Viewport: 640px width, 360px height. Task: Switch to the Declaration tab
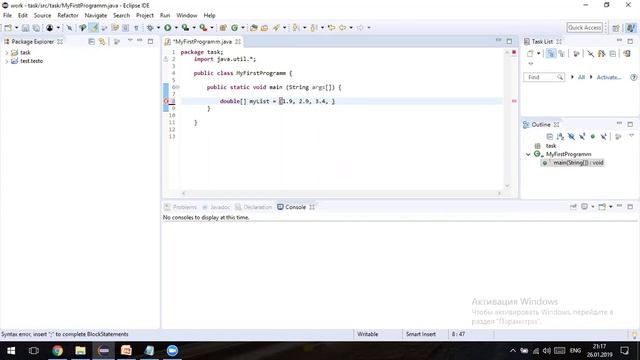pos(253,207)
